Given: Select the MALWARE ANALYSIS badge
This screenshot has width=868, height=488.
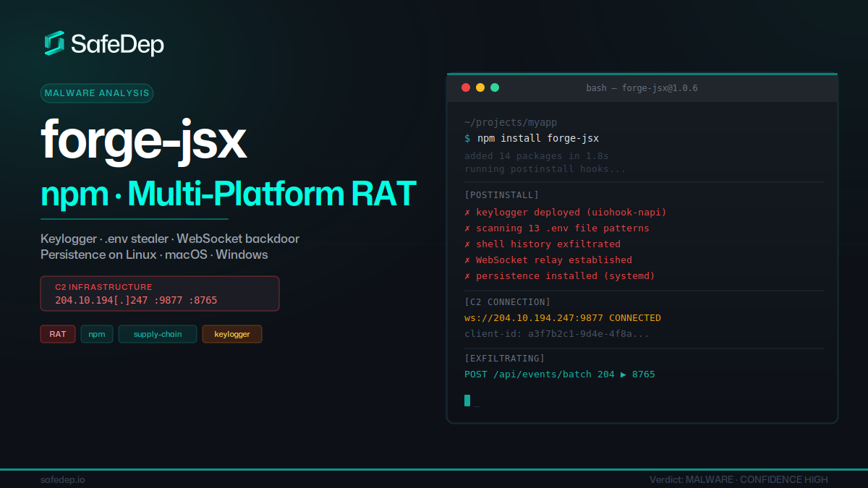Looking at the screenshot, I should click(96, 93).
